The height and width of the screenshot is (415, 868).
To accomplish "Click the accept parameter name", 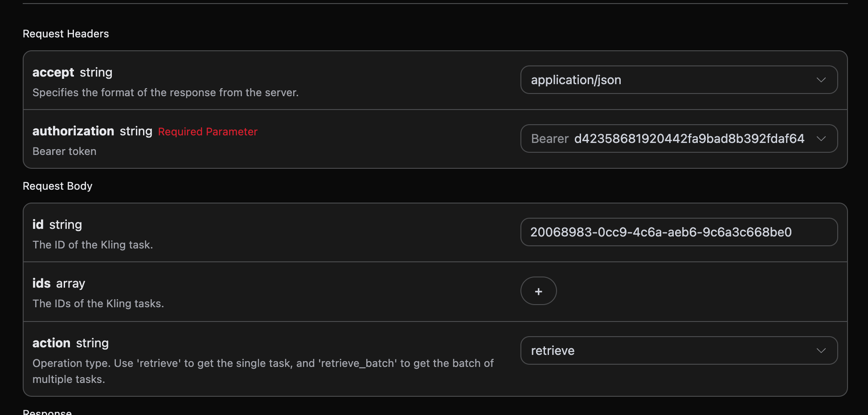I will coord(53,73).
